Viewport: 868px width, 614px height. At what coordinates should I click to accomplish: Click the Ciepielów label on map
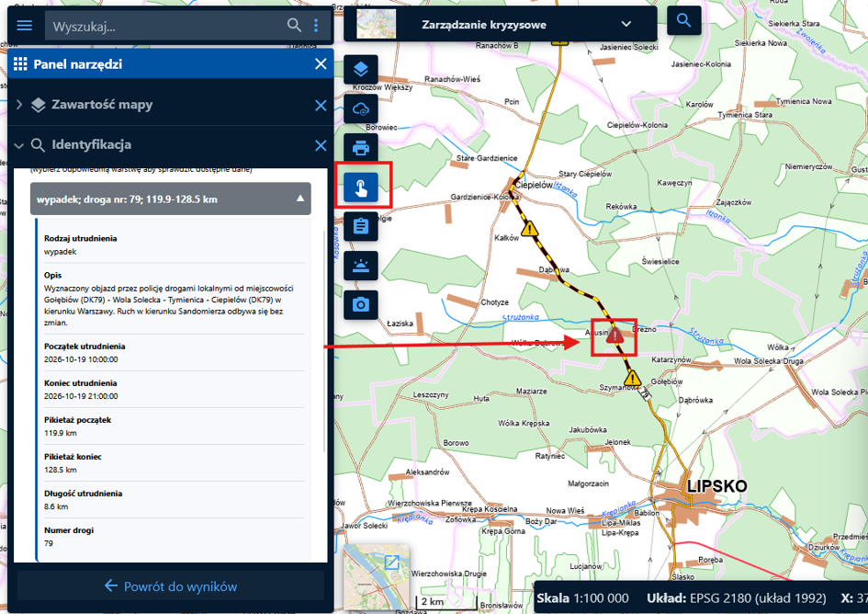point(534,185)
